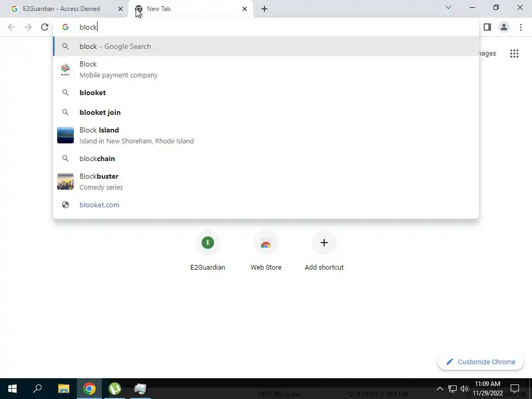Go back with the back arrow
Image resolution: width=532 pixels, height=399 pixels.
pos(11,27)
